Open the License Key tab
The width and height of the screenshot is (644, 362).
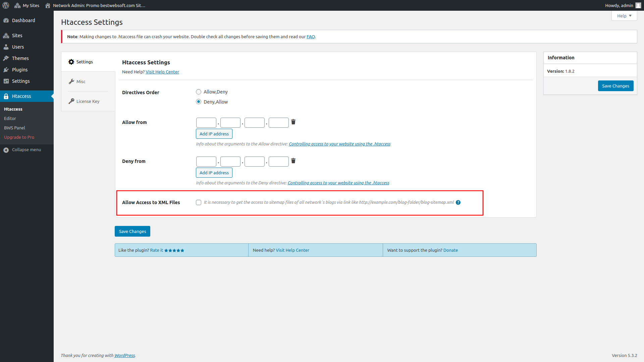88,101
